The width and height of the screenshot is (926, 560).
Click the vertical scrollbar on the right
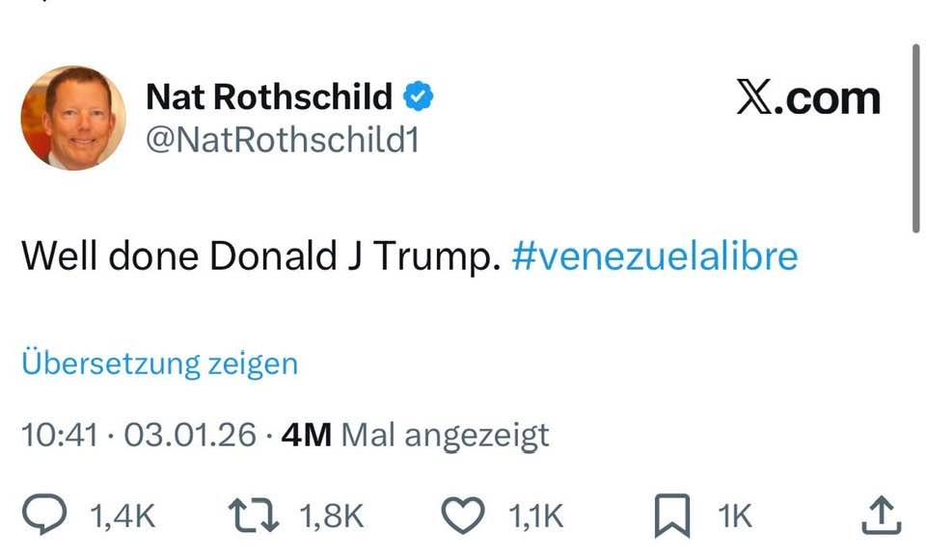point(915,135)
